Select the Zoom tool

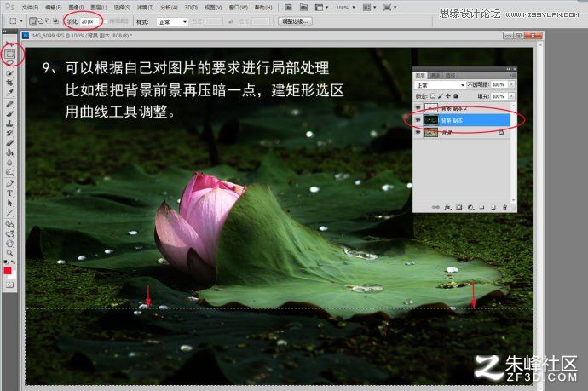coord(9,254)
